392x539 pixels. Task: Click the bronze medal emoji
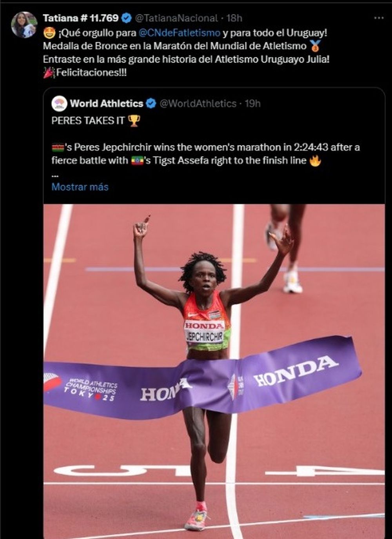pyautogui.click(x=315, y=46)
